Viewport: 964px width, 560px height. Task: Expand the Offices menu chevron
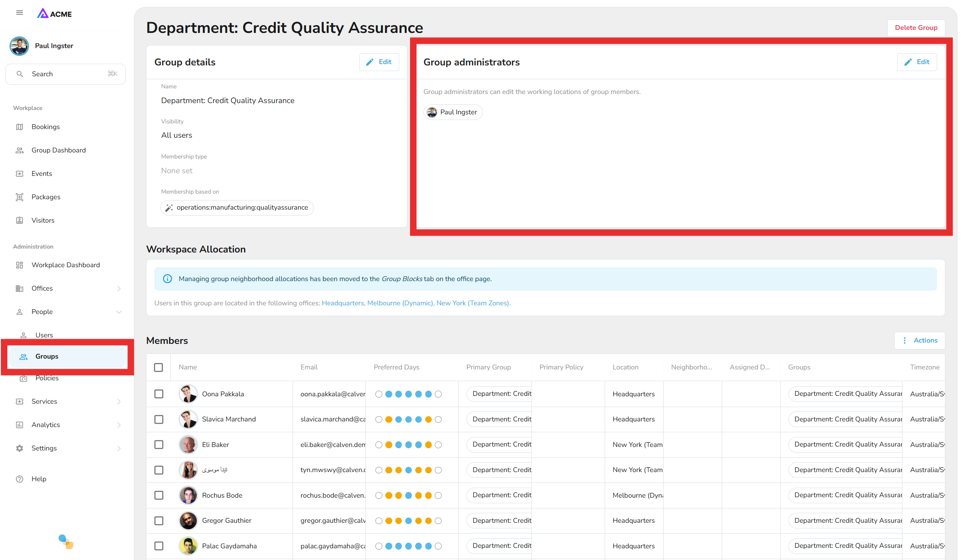tap(119, 288)
